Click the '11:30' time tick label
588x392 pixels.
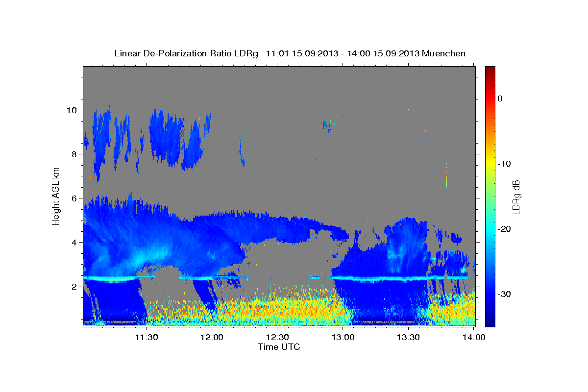click(x=146, y=337)
